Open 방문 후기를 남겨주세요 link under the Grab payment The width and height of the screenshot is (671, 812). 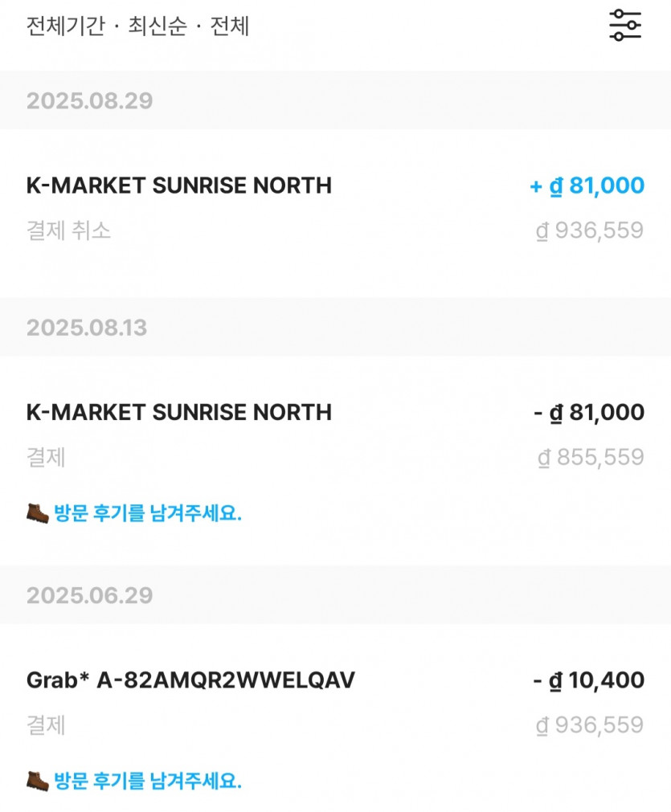click(148, 781)
